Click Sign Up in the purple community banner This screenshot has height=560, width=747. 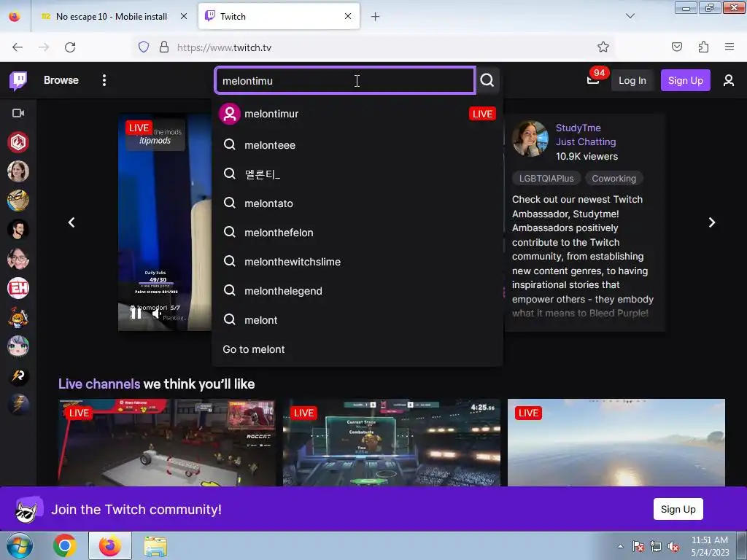pyautogui.click(x=678, y=509)
